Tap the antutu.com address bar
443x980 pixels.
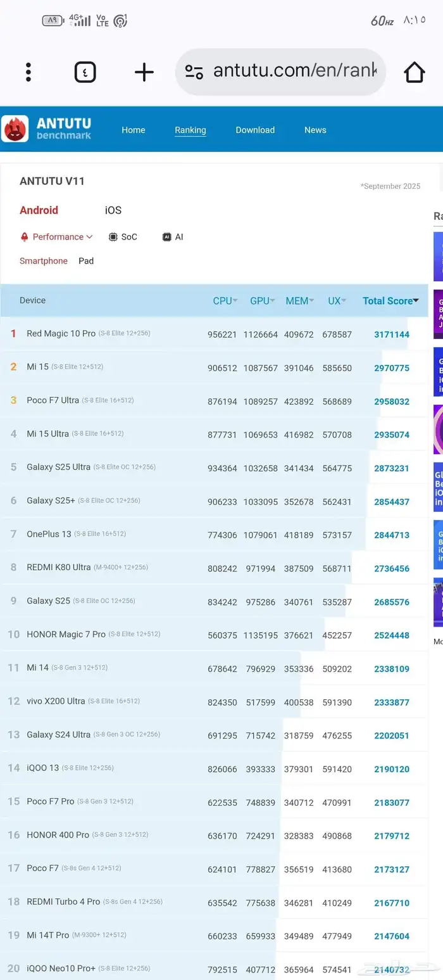coord(294,71)
